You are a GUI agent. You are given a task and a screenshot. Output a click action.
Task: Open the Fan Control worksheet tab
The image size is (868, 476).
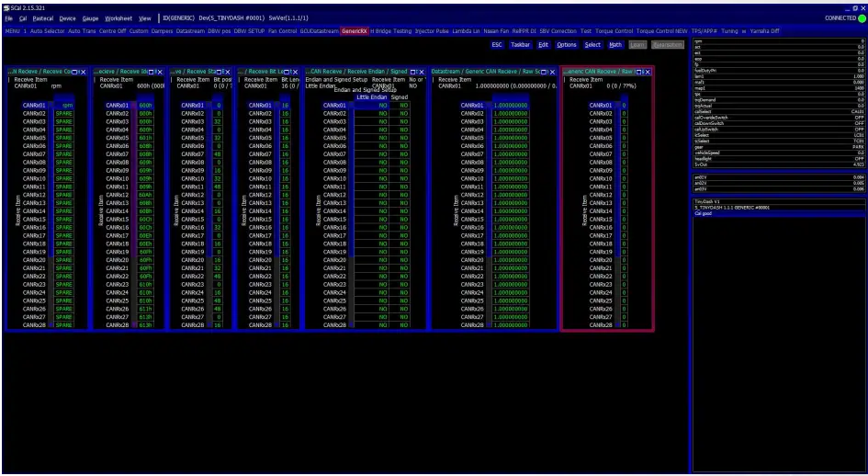pos(282,31)
